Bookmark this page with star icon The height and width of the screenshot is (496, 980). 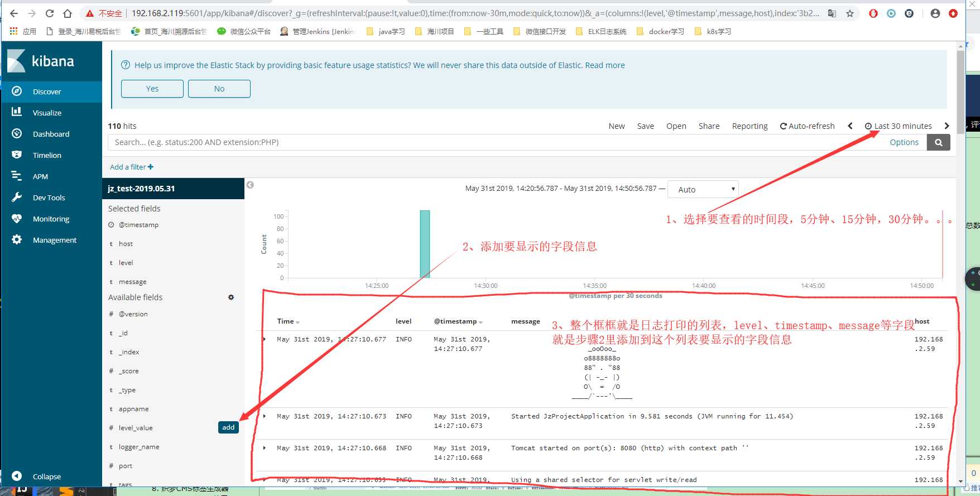point(850,13)
